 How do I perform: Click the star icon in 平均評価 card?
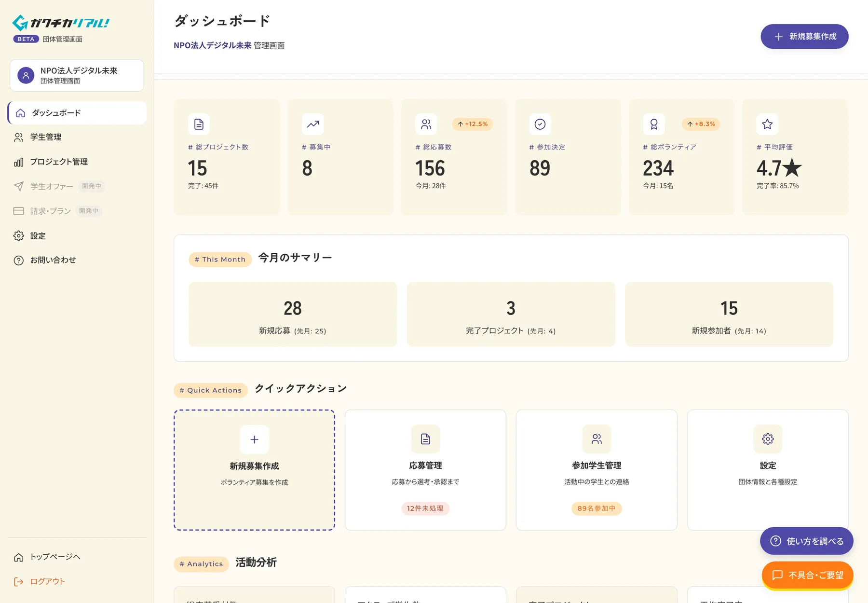point(767,124)
